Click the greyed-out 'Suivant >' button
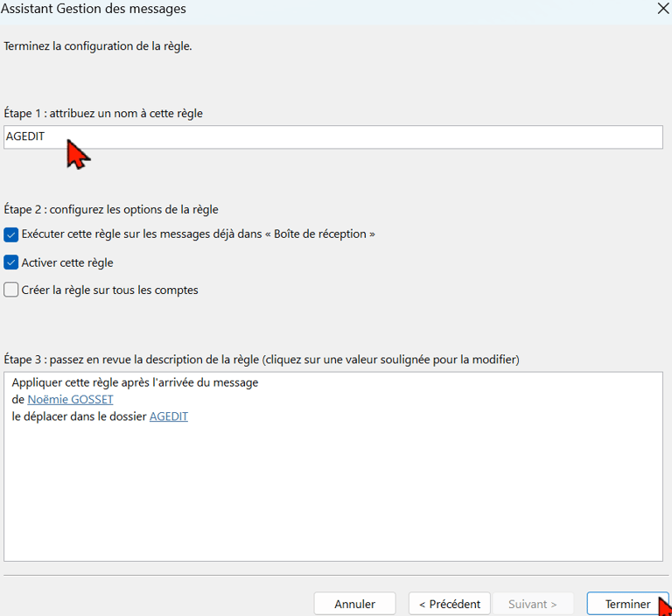This screenshot has height=616, width=672. 533,604
